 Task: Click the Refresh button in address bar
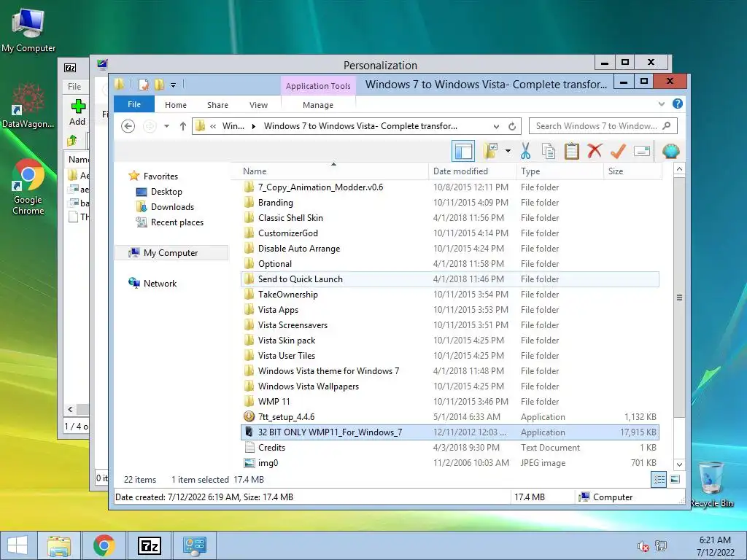point(512,126)
